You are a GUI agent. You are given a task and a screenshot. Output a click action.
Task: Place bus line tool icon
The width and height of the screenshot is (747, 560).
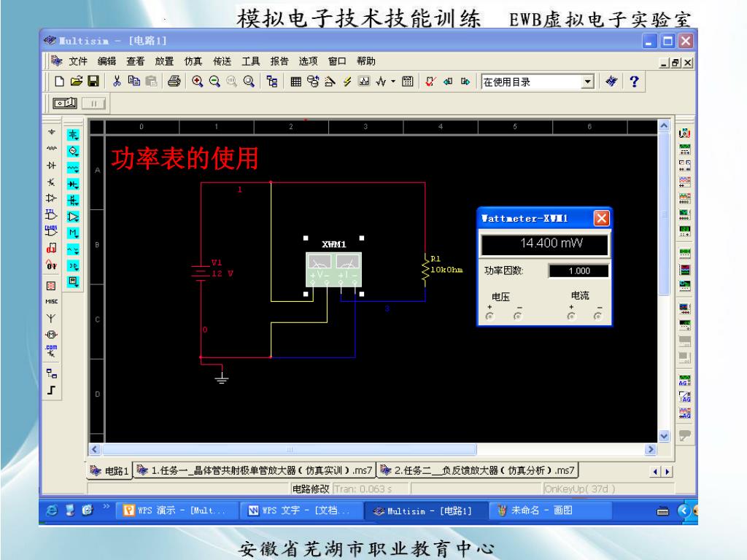click(51, 390)
